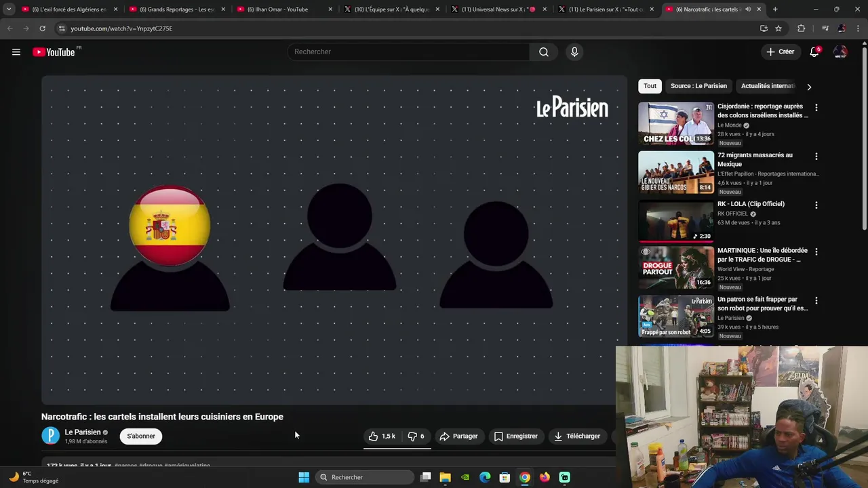Bookmark this page with the star

778,28
